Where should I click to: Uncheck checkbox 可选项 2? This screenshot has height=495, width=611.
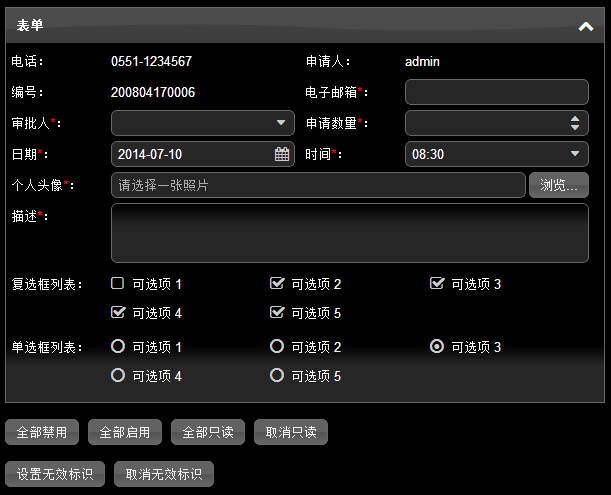pos(277,283)
